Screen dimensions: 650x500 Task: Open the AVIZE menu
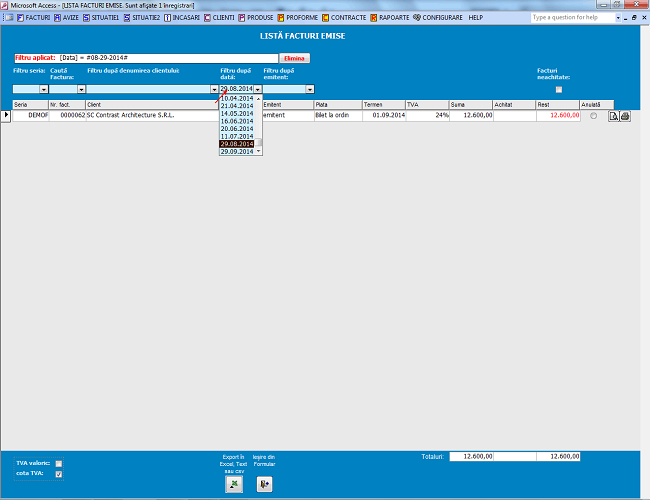click(66, 18)
